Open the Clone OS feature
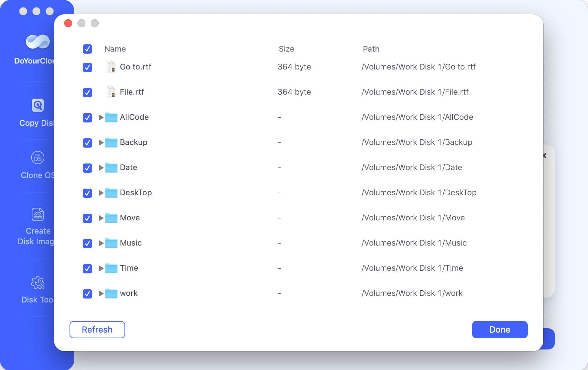The height and width of the screenshot is (370, 588). 37,165
